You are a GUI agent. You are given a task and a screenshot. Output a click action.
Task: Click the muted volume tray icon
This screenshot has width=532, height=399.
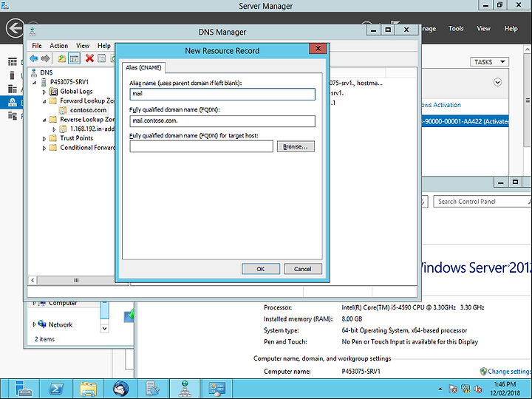[478, 389]
